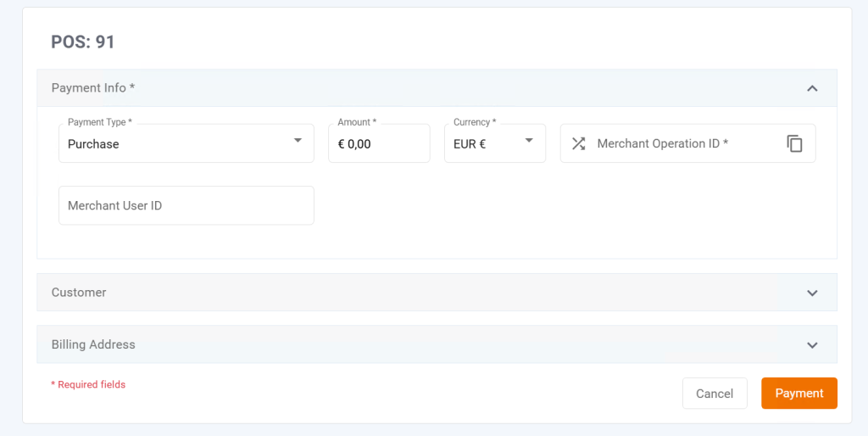Collapse Payment Info with the up chevron
Screen dimensions: 868x436
[812, 88]
